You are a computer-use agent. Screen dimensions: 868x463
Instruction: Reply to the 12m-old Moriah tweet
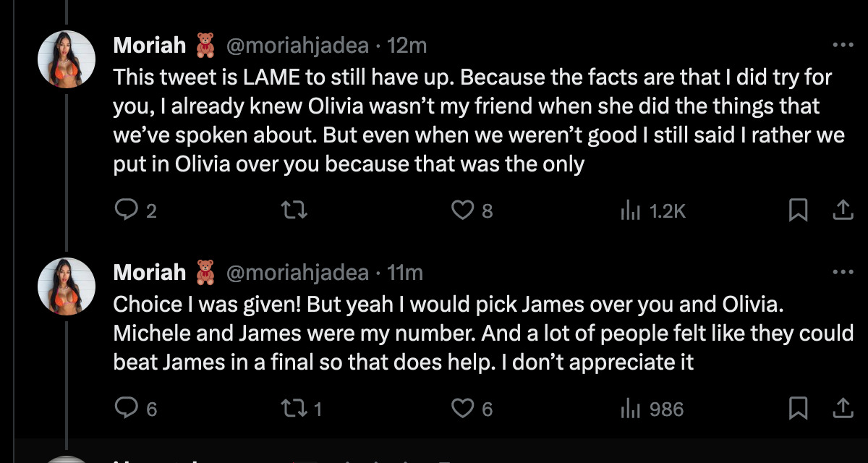click(x=136, y=211)
